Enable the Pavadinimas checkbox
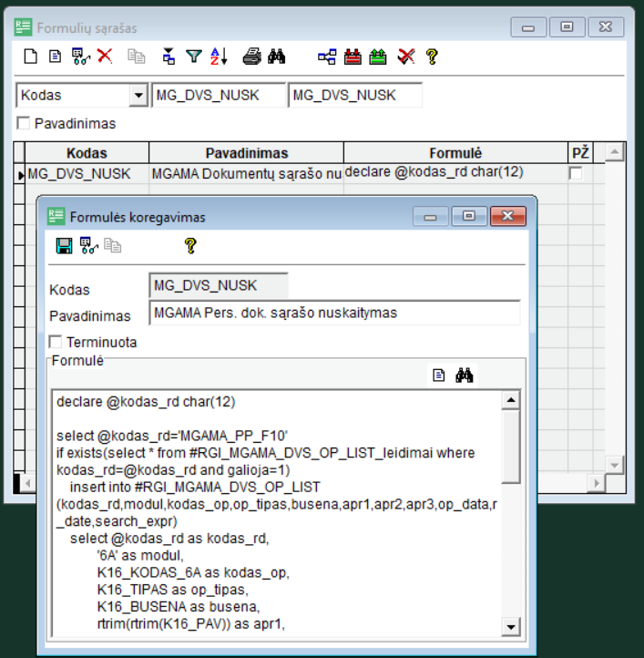The height and width of the screenshot is (658, 644). [x=23, y=123]
